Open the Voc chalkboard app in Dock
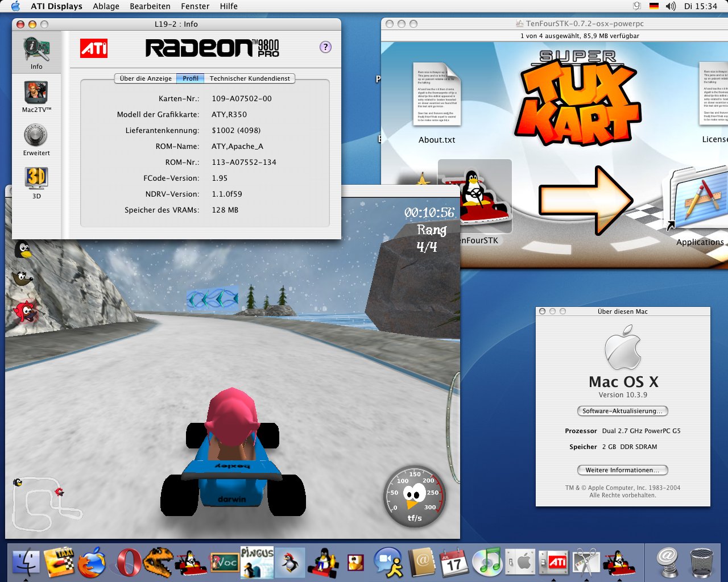The image size is (728, 582). [224, 563]
